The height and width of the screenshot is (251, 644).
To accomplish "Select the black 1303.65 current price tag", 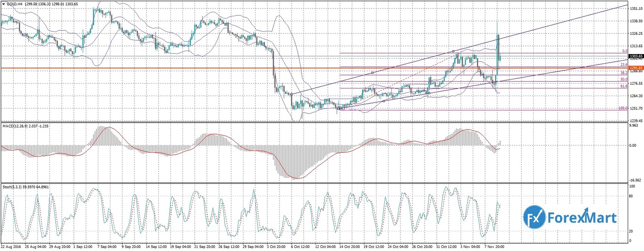I will point(635,56).
